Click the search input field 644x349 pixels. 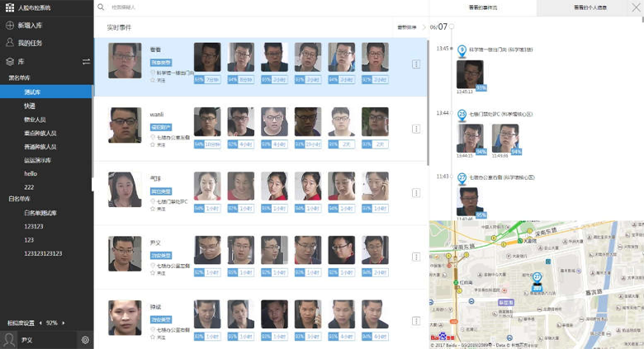(x=248, y=7)
